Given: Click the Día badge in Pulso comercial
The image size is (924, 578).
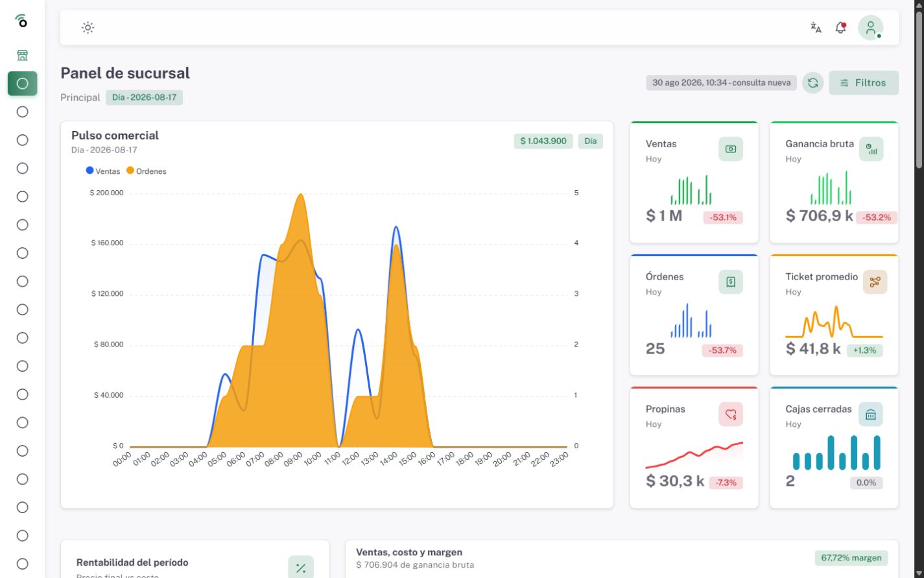Looking at the screenshot, I should 591,141.
